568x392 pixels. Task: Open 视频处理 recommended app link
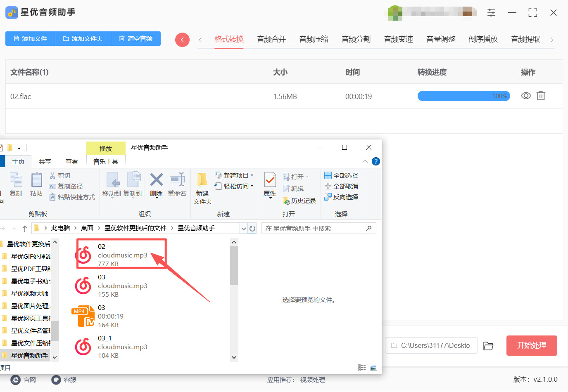point(313,380)
